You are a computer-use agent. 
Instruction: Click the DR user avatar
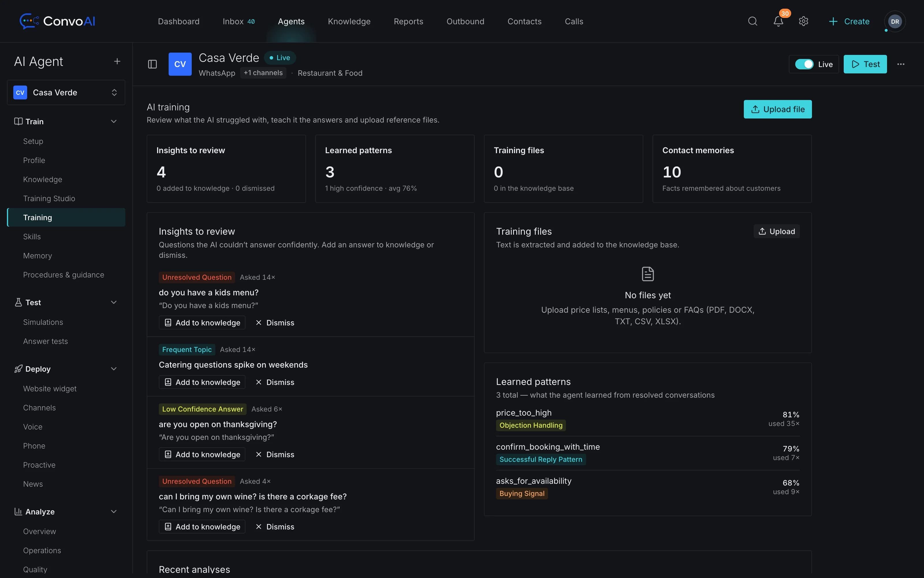click(895, 21)
